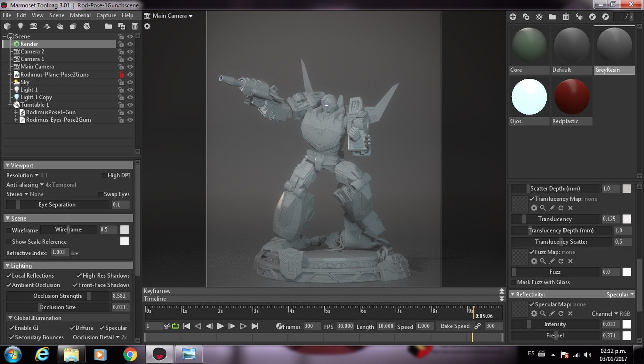Open the Capture menu
The image size is (644, 364).
coord(106,15)
